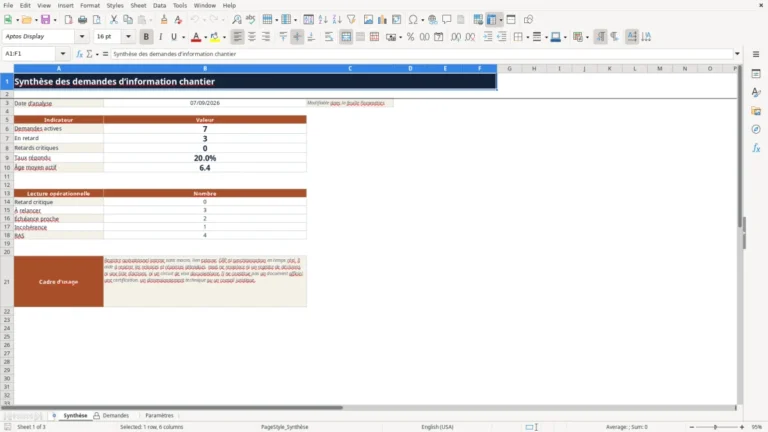This screenshot has width=768, height=432.
Task: Toggle print preview
Action: click(96, 20)
